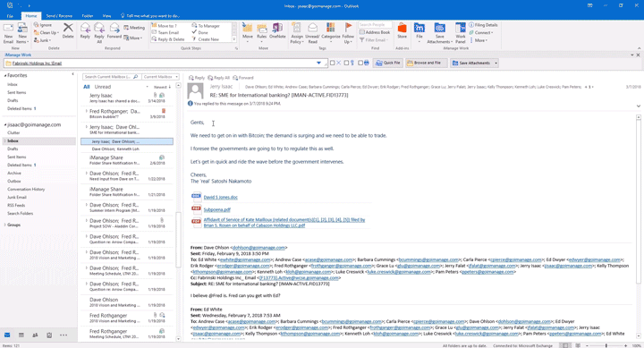Click Reply All in the reading pane
The height and width of the screenshot is (348, 644).
point(218,78)
